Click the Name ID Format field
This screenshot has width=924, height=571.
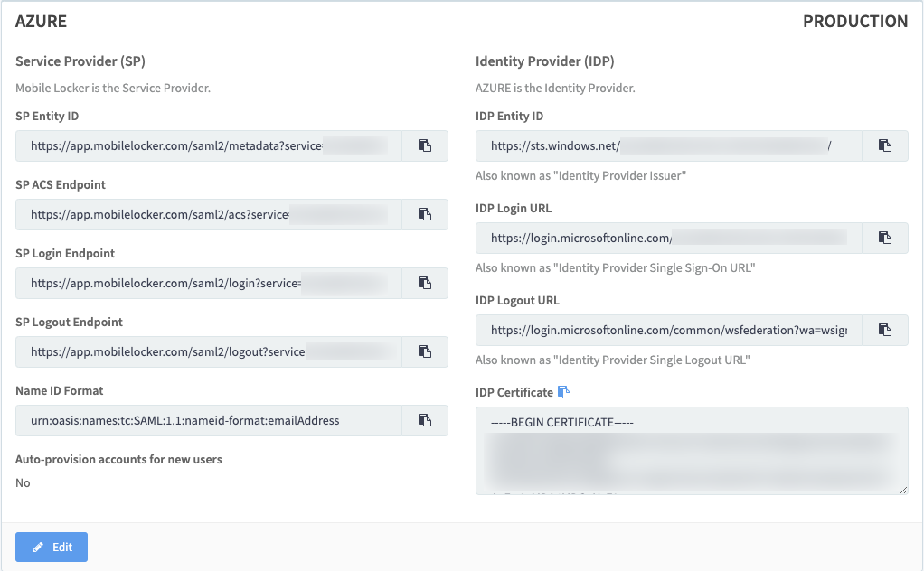click(x=208, y=420)
